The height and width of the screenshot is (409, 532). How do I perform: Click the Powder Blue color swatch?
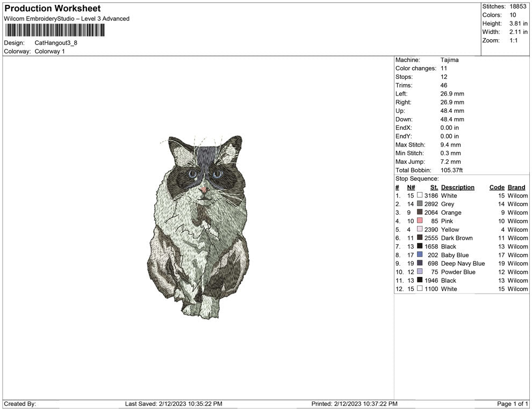point(420,272)
